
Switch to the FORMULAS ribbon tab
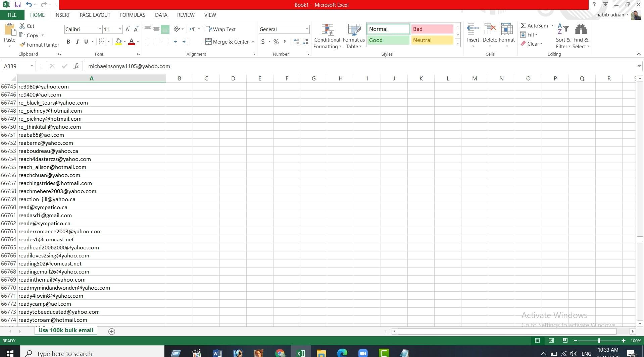[132, 15]
